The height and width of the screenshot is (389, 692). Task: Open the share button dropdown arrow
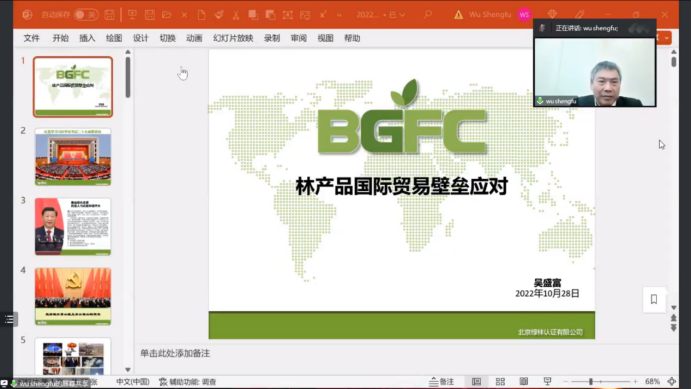click(x=666, y=38)
